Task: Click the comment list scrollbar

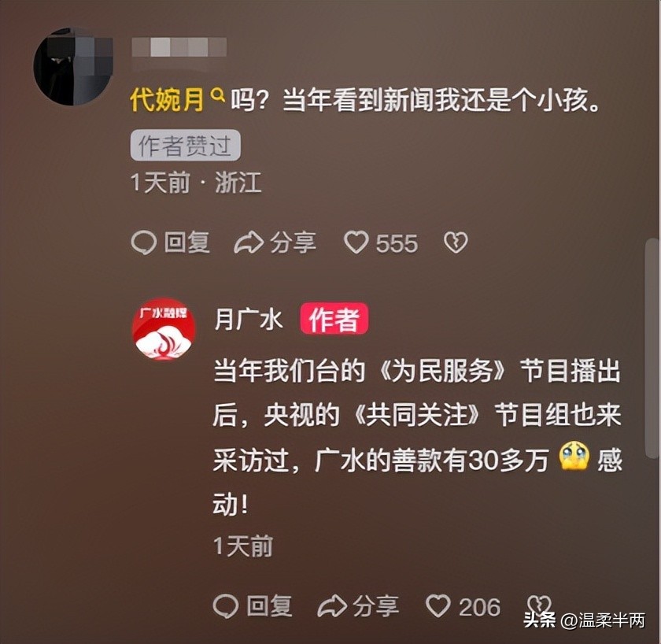Action: [652, 347]
